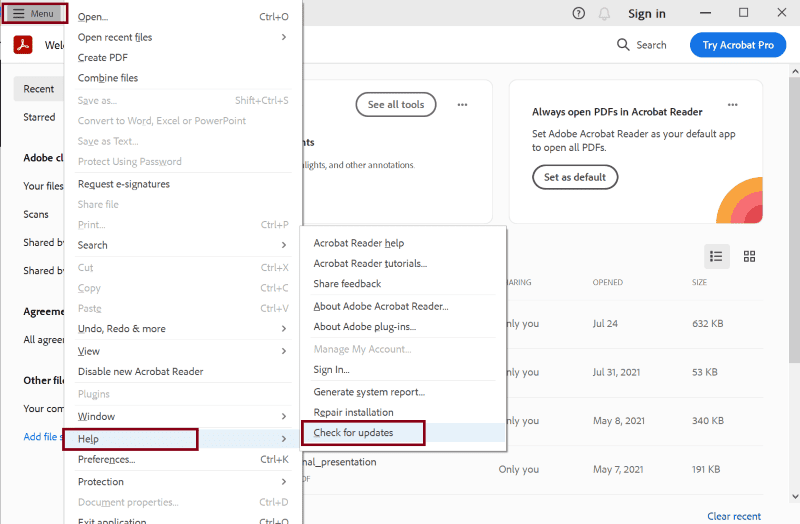Viewport: 800px width, 524px height.
Task: Click the May 8, 2021 date cell
Action: 618,421
